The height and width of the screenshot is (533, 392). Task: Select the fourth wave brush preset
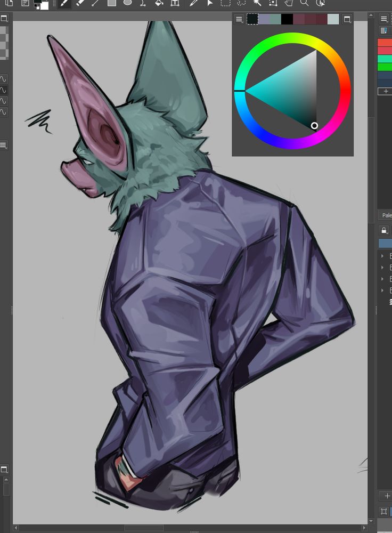[3, 112]
